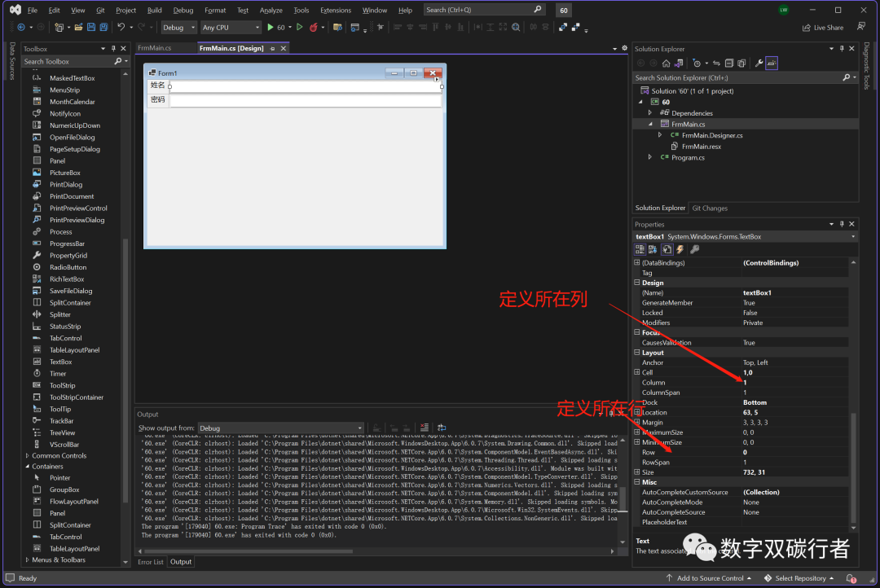
Task: Toggle Preview Selected Items in Solution Explorer
Action: click(x=771, y=63)
